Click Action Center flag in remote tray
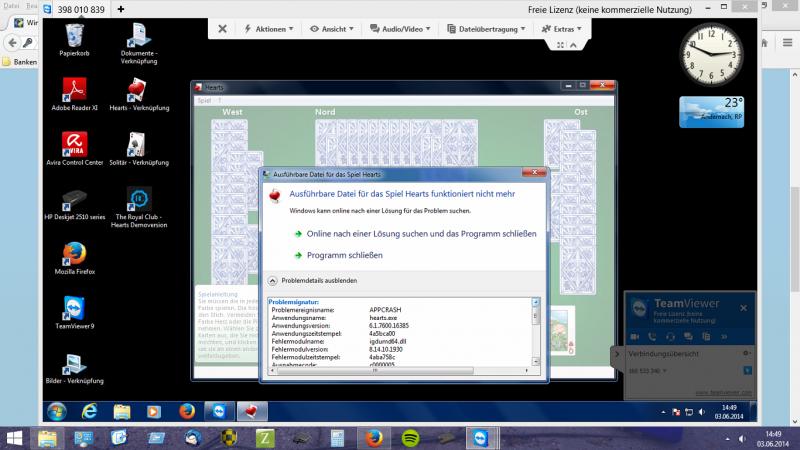 coord(676,412)
